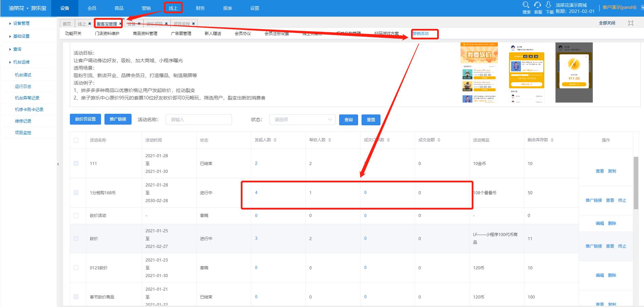Click the blue 推广链接 toolbar button
644x307 pixels.
coord(118,119)
